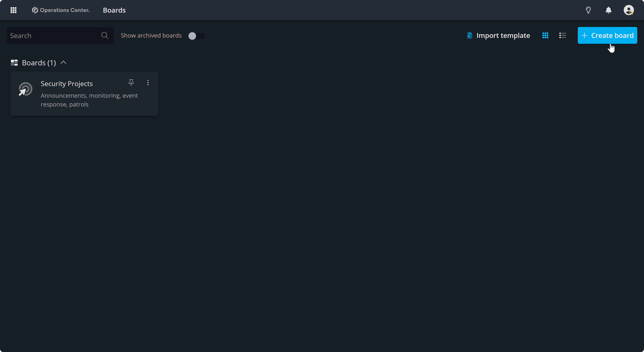Open the lightbulb tips icon
This screenshot has width=644, height=352.
pos(588,10)
